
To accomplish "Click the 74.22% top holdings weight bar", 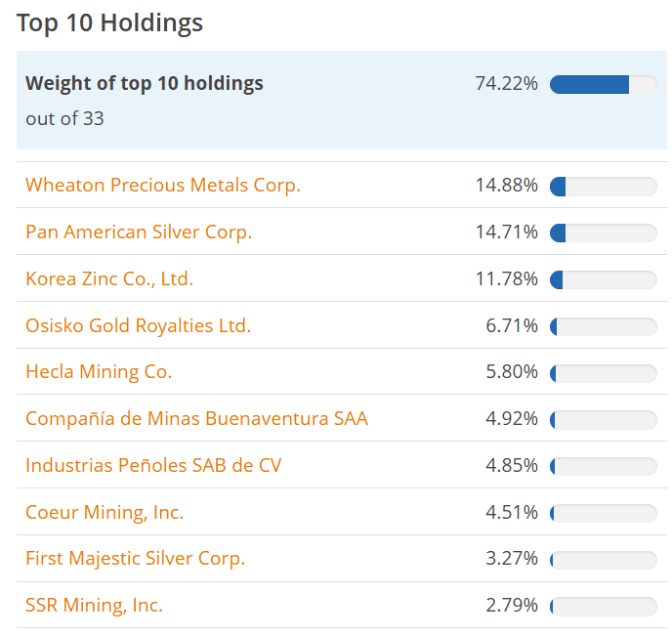I will coord(604,84).
